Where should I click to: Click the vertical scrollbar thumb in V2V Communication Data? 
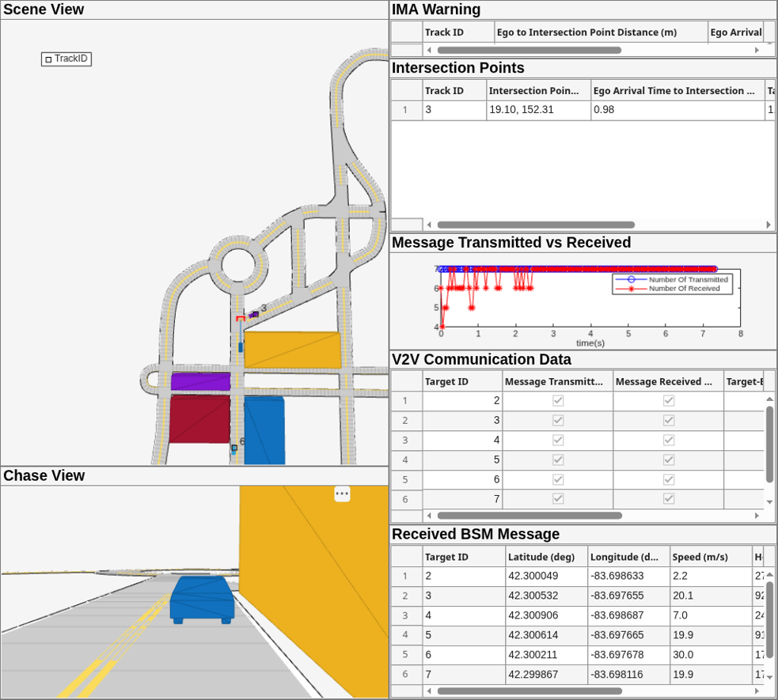click(769, 445)
